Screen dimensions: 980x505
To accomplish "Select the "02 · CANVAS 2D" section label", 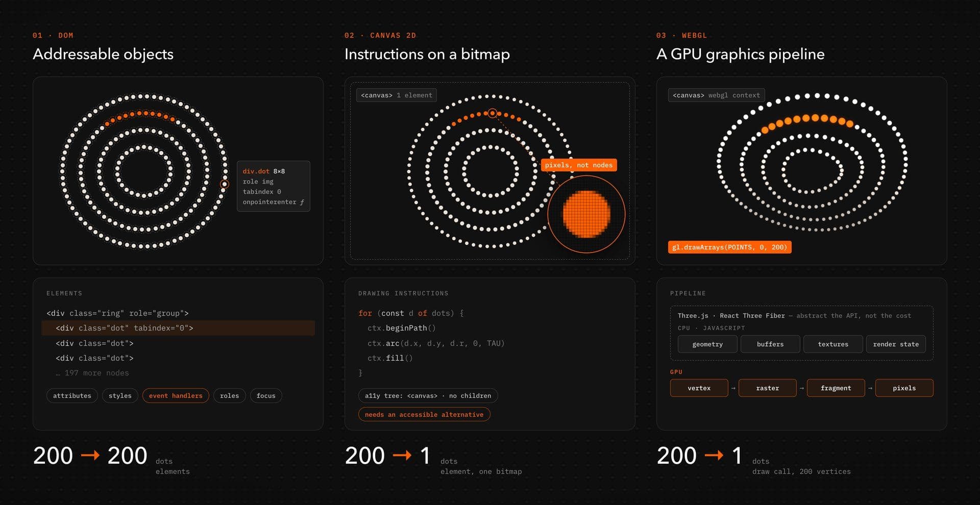I will (380, 35).
